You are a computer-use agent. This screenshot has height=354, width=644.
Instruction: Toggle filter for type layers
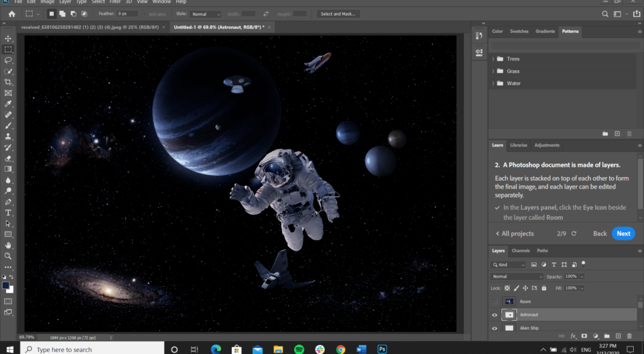[553, 265]
